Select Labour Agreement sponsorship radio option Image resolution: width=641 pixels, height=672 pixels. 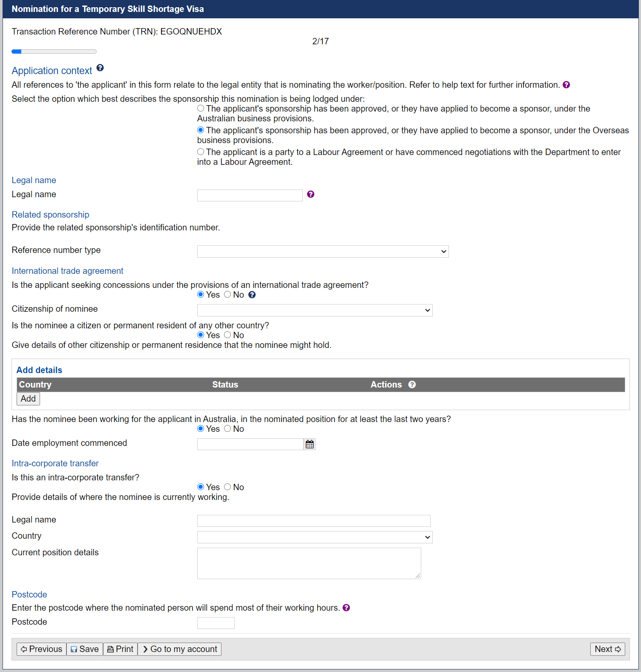201,152
